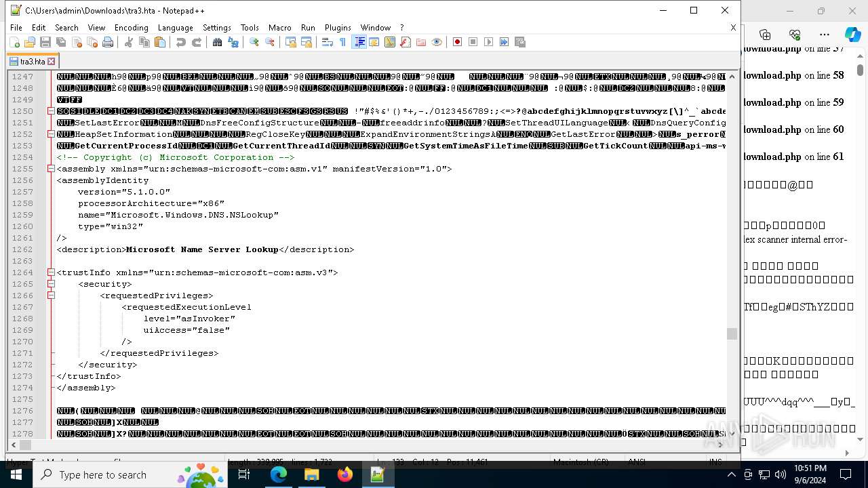Save the current recorded macro icon
This screenshot has width=868, height=488.
click(520, 42)
